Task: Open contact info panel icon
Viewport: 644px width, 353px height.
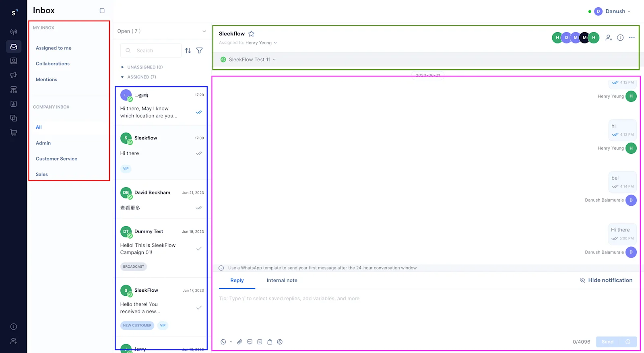Action: [620, 37]
